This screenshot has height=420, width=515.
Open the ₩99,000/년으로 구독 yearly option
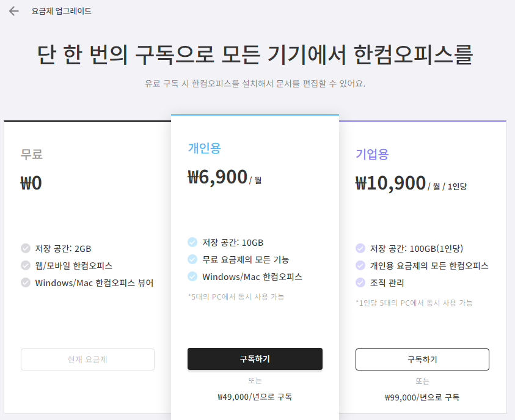tap(422, 397)
